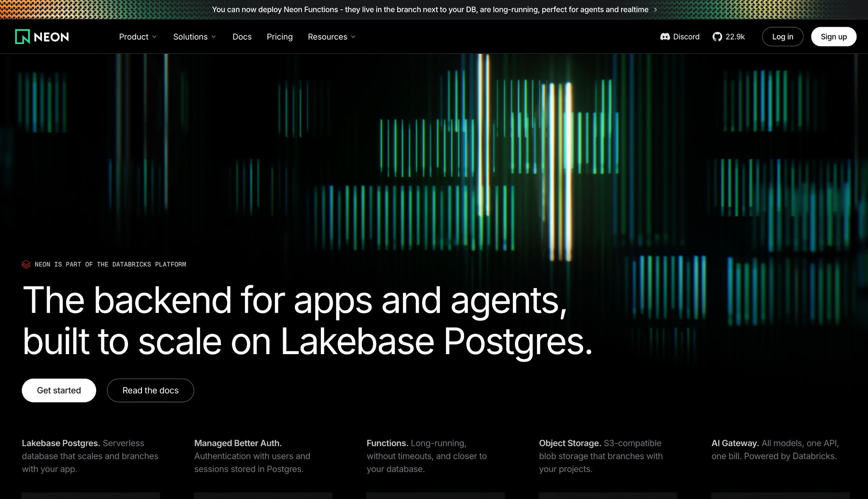This screenshot has height=499, width=868.
Task: Click 'NEON IS PART OF THE DATABRICKS PLATFORM' text
Action: (x=110, y=264)
